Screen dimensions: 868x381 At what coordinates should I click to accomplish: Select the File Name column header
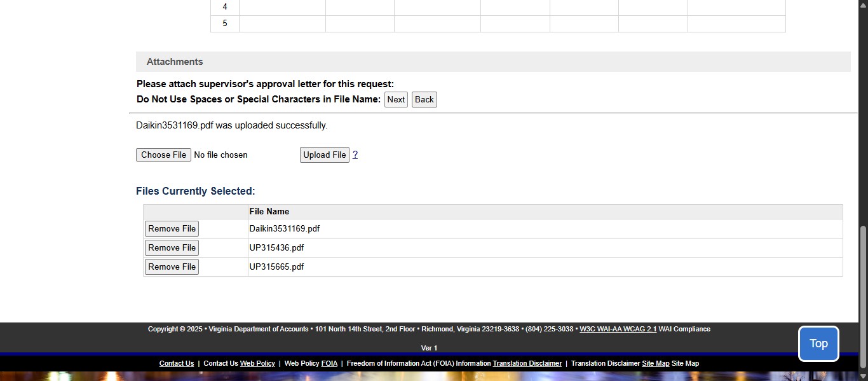click(x=269, y=211)
